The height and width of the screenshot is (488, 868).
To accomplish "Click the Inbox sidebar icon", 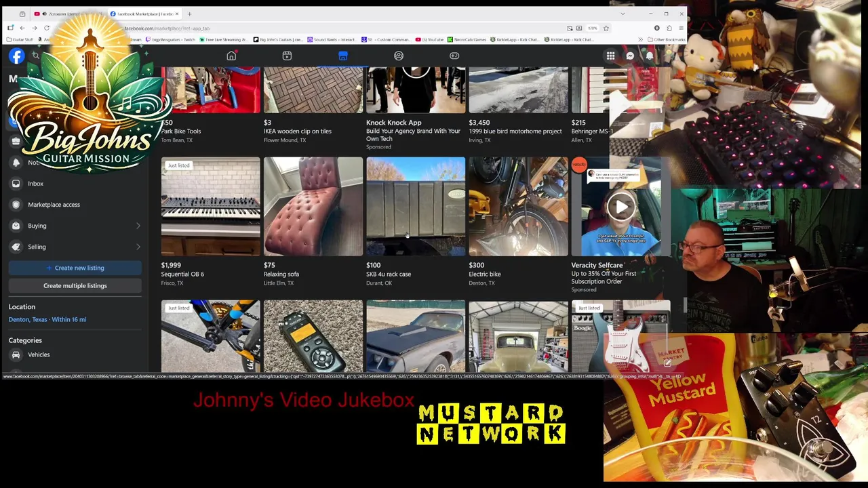I will tap(16, 184).
